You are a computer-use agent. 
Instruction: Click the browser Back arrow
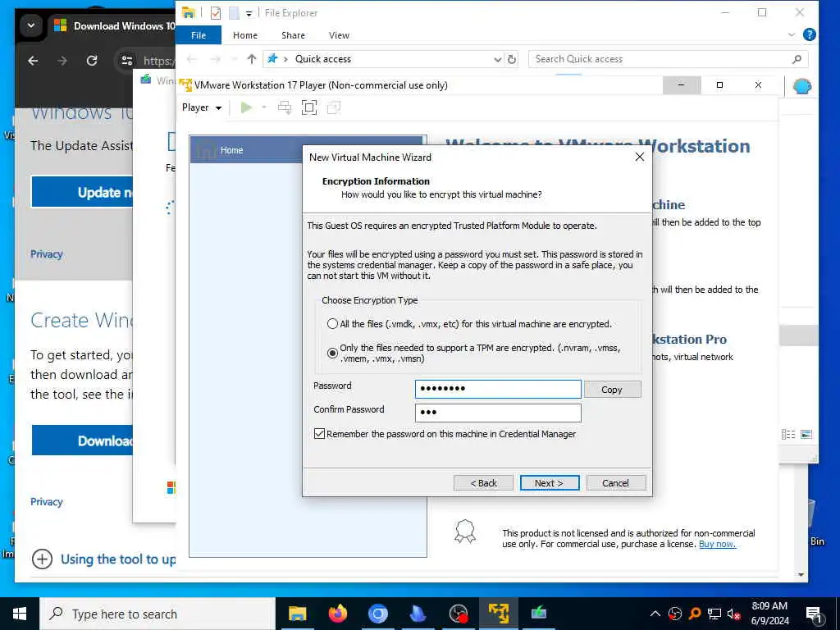pos(33,61)
